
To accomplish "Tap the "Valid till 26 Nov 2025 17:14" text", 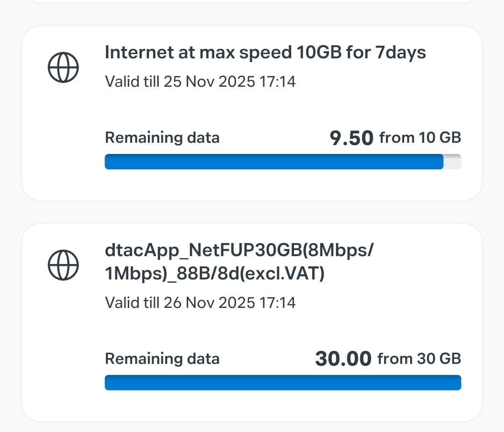I will click(200, 302).
